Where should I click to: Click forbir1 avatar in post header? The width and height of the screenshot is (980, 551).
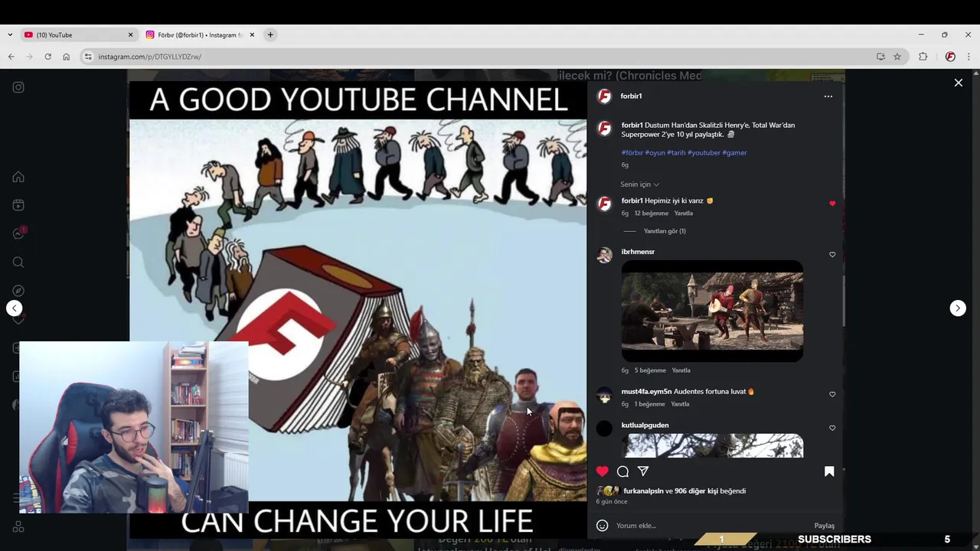click(604, 96)
